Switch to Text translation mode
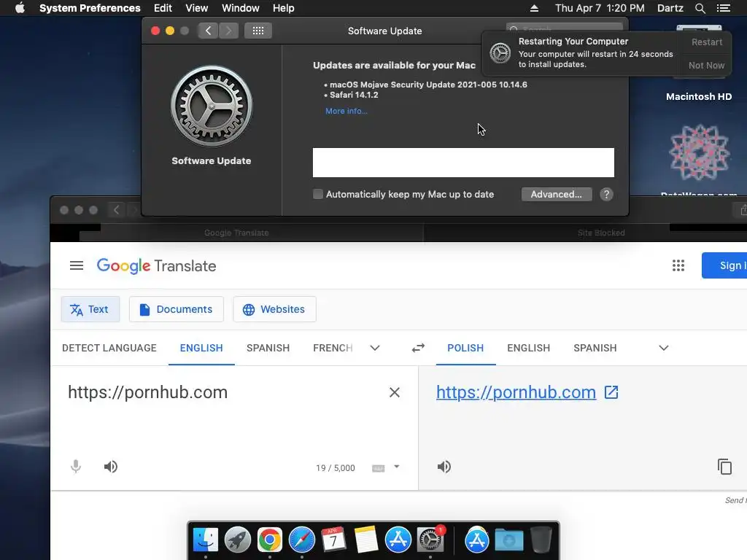The image size is (747, 560). [x=90, y=309]
